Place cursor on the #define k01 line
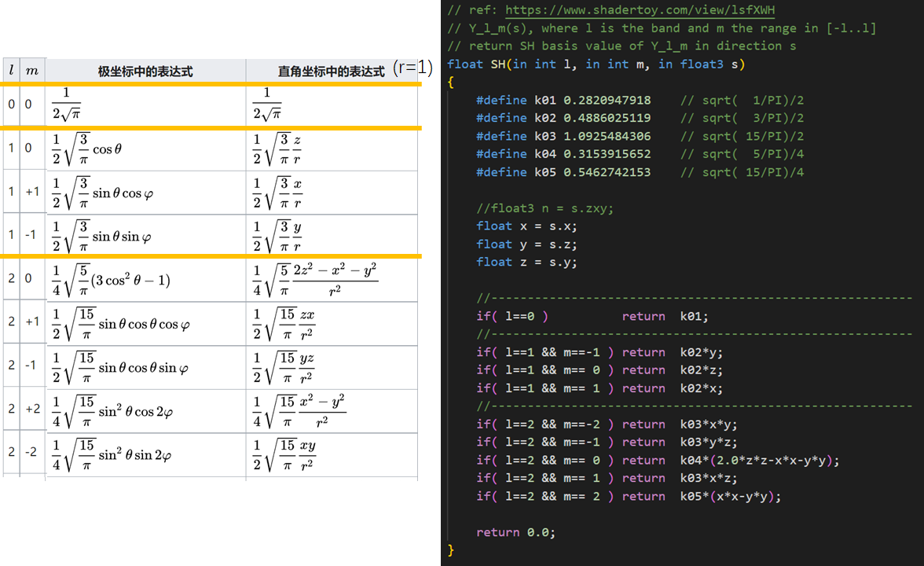 (563, 100)
